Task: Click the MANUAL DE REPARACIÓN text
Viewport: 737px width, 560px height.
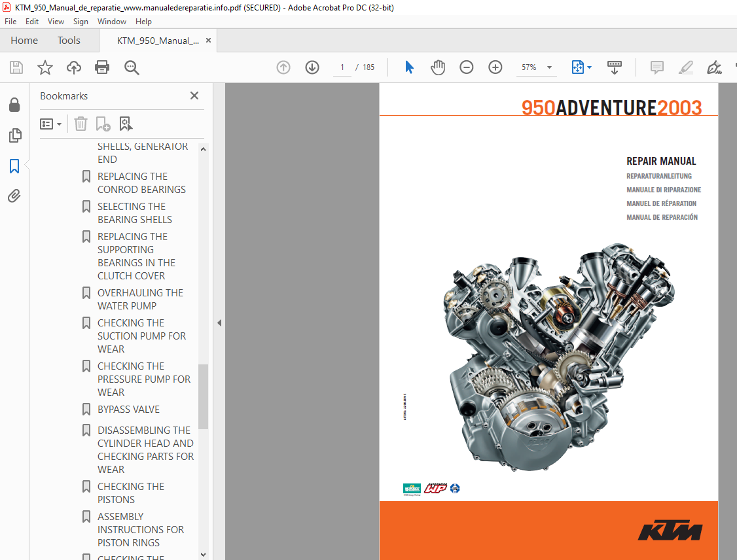Action: [662, 217]
